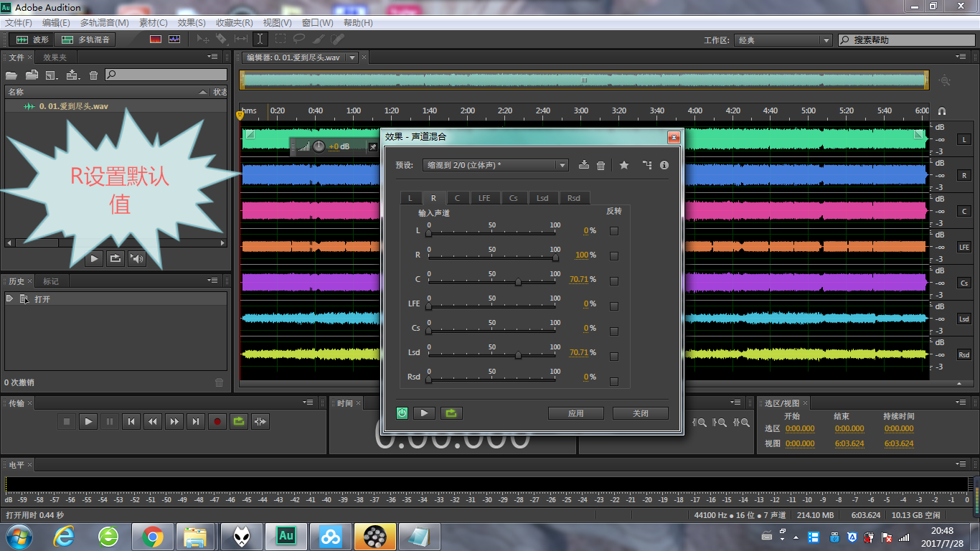Viewport: 980px width, 551px height.
Task: Click C input channel slider handle
Action: (x=518, y=282)
